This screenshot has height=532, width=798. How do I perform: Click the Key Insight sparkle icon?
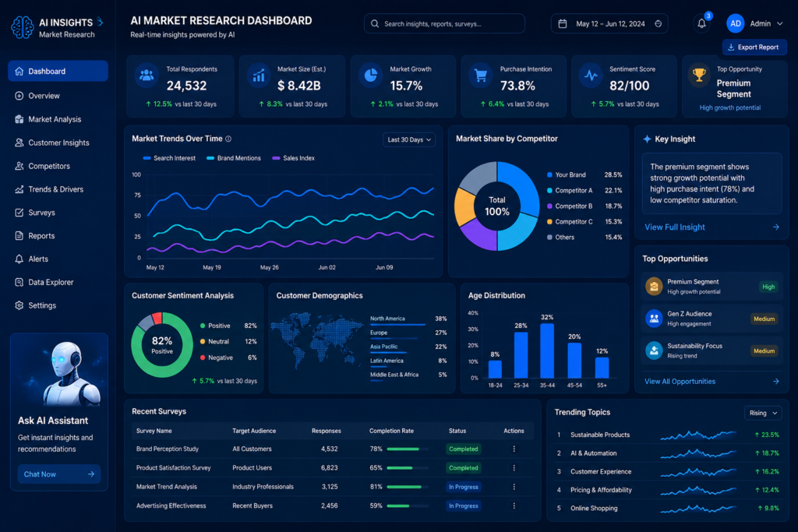[x=647, y=139]
